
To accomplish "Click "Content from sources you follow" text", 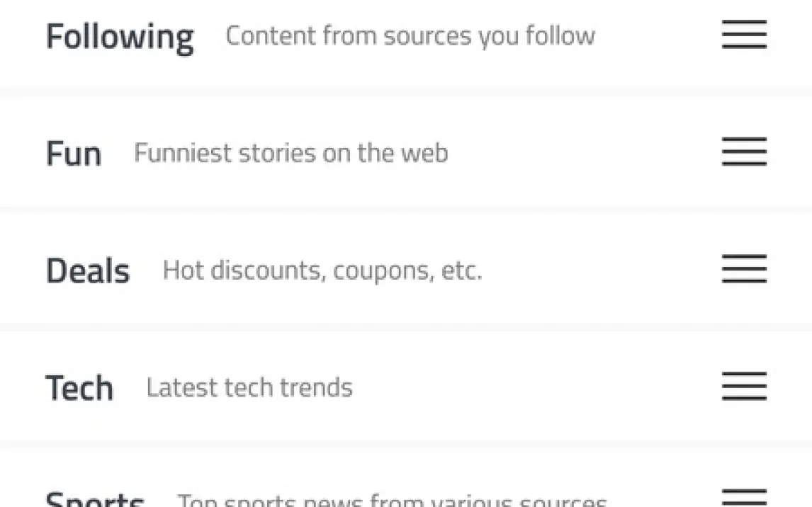I will pyautogui.click(x=410, y=36).
